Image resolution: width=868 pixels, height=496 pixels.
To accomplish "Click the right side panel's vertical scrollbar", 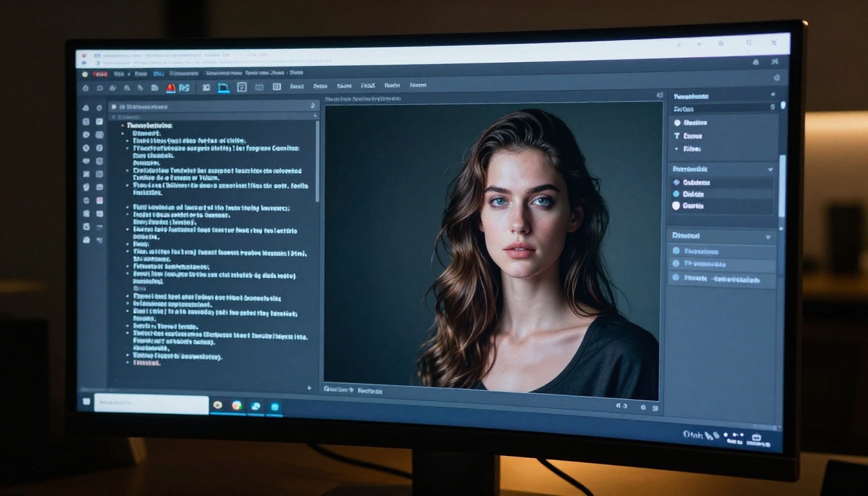I will (x=783, y=185).
